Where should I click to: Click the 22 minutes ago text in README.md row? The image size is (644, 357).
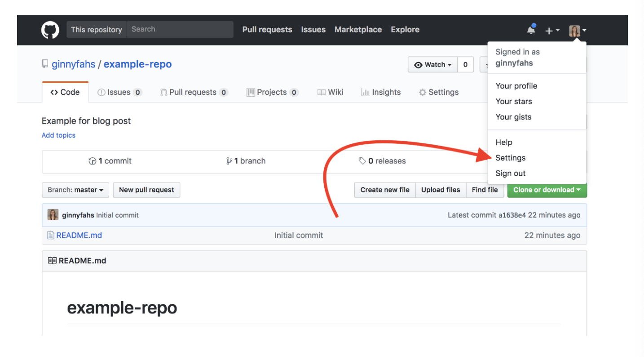pyautogui.click(x=552, y=235)
